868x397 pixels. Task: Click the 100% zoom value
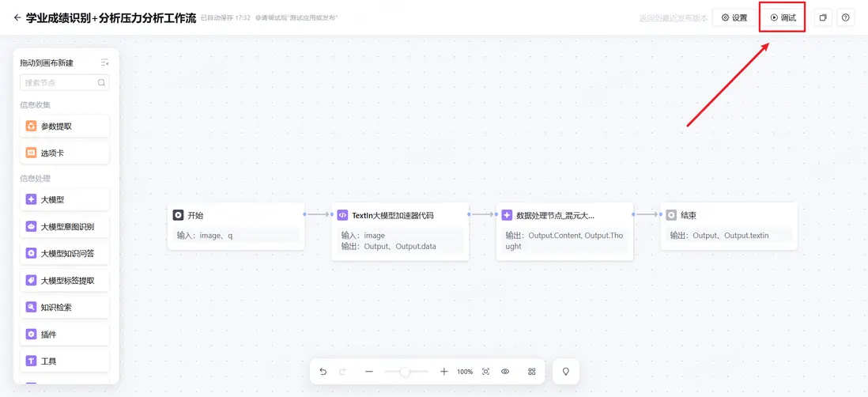(x=465, y=372)
